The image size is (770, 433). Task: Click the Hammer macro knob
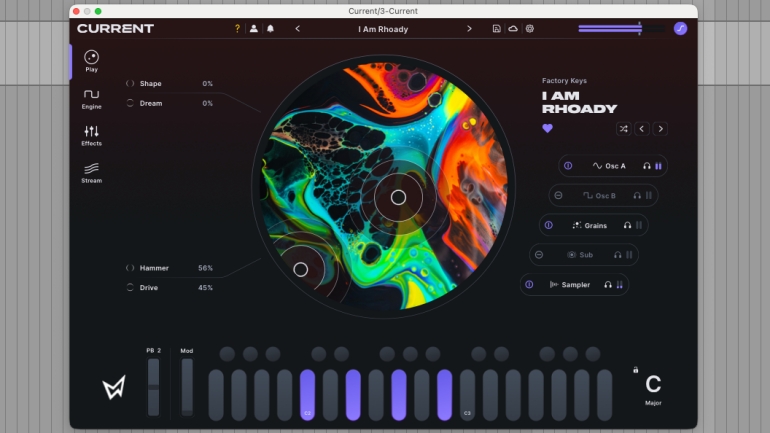[130, 268]
